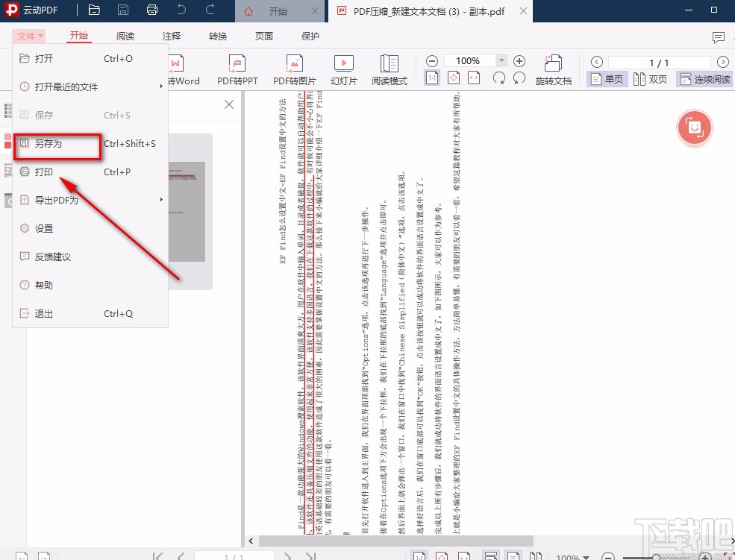Viewport: 735px width, 560px height.
Task: Select page 1 thumbnail in side panel
Action: pos(187,212)
